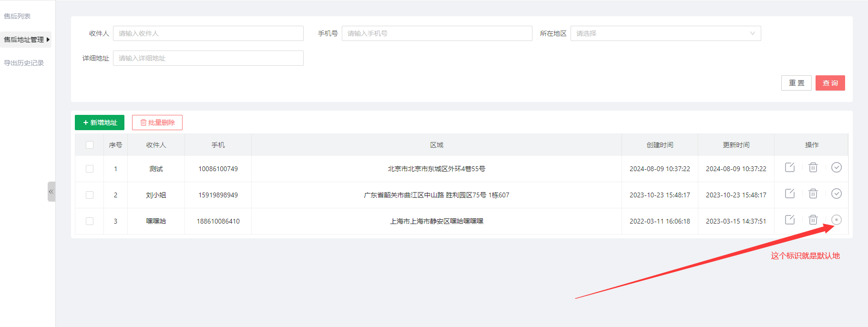Click the 批量删除 batch delete button
The image size is (868, 327).
157,123
